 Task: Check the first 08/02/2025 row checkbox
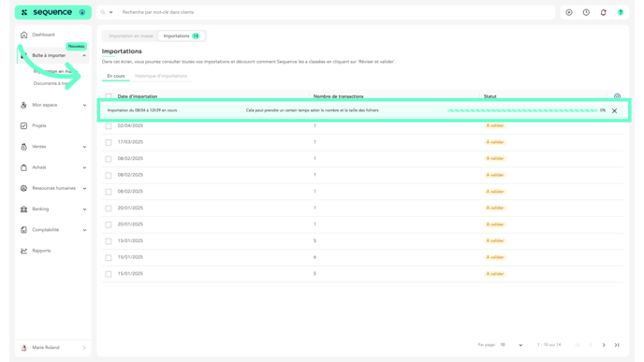109,159
